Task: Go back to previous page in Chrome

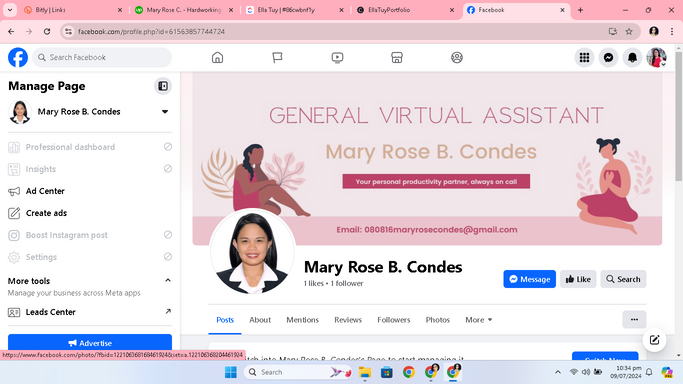Action: pos(11,31)
